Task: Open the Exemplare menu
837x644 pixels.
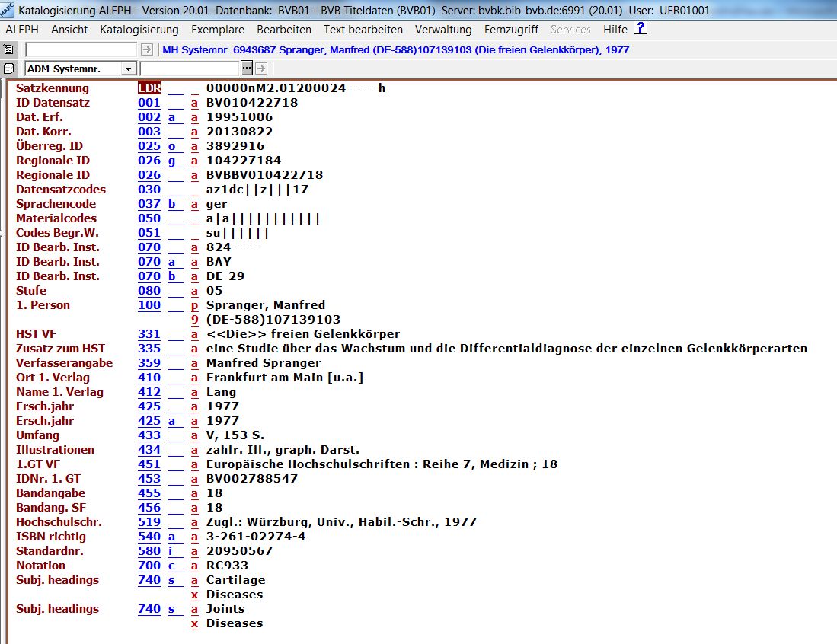Action: pyautogui.click(x=218, y=30)
